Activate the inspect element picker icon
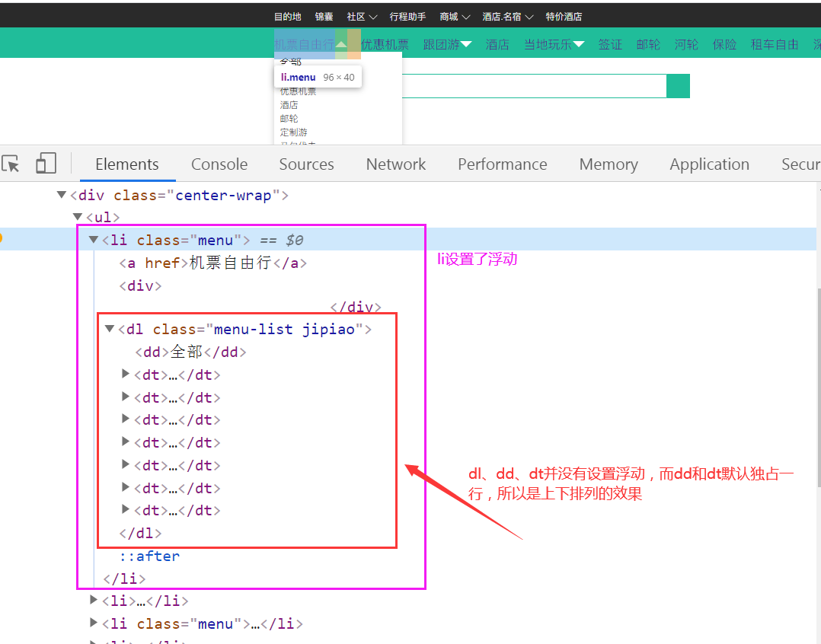 [x=11, y=164]
